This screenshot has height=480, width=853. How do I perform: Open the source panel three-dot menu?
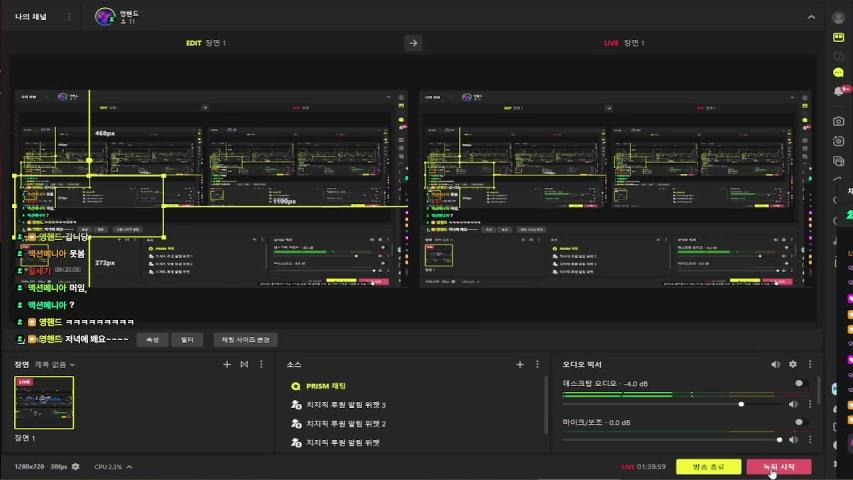(537, 365)
